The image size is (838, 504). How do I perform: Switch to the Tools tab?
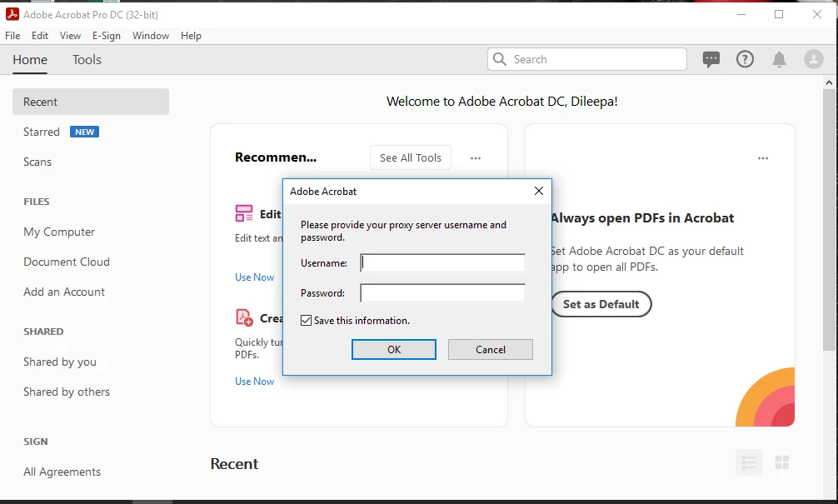87,60
